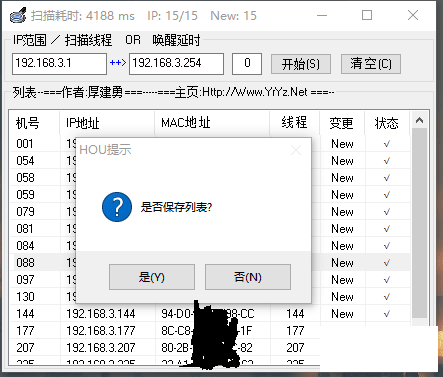This screenshot has width=443, height=377.
Task: Click IP address cell 192.168.3.144
Action: (101, 314)
